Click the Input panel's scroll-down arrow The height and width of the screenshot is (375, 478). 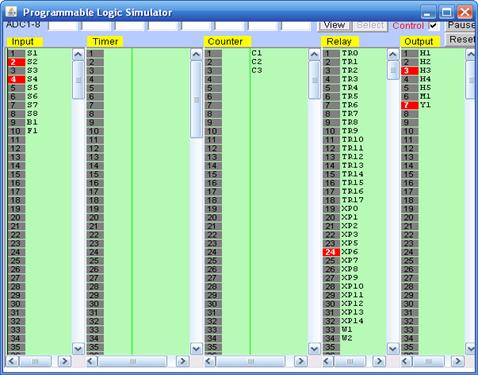click(x=78, y=349)
